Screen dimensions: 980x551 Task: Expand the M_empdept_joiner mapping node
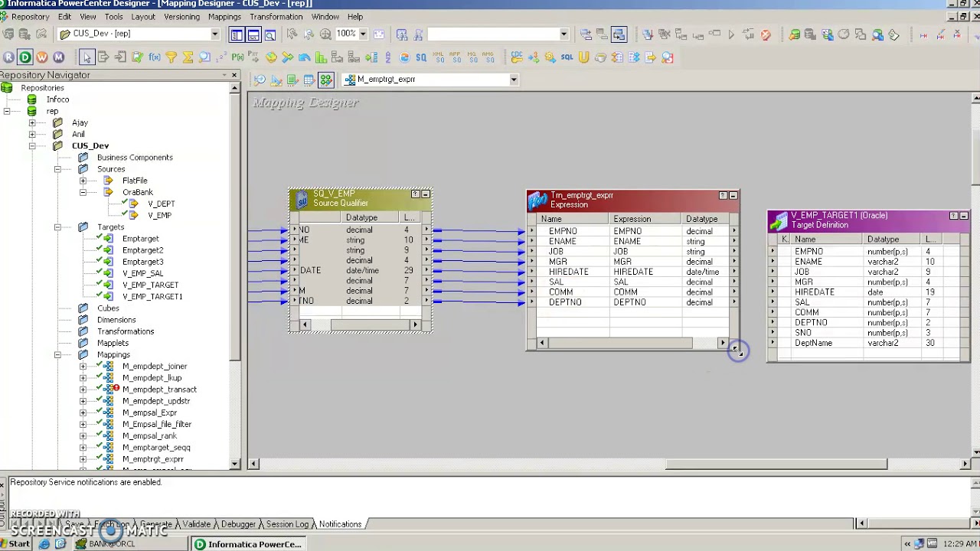point(83,367)
